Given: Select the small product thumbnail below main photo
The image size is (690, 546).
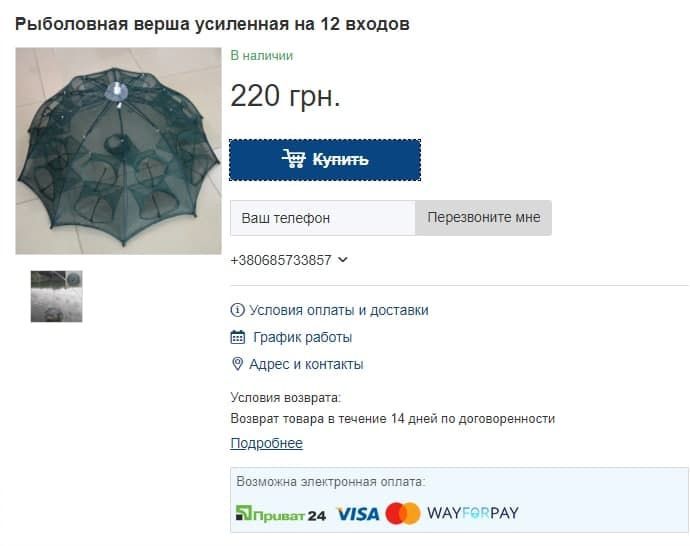Looking at the screenshot, I should point(56,297).
